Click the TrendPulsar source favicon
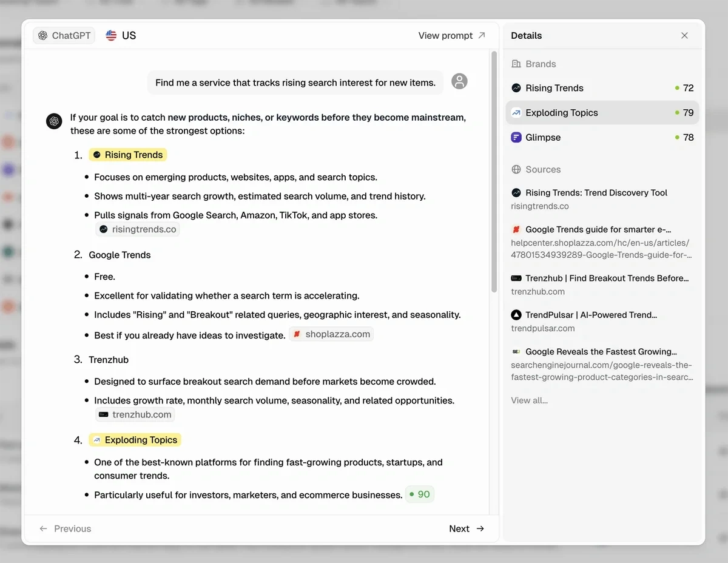728x563 pixels. [x=516, y=315]
